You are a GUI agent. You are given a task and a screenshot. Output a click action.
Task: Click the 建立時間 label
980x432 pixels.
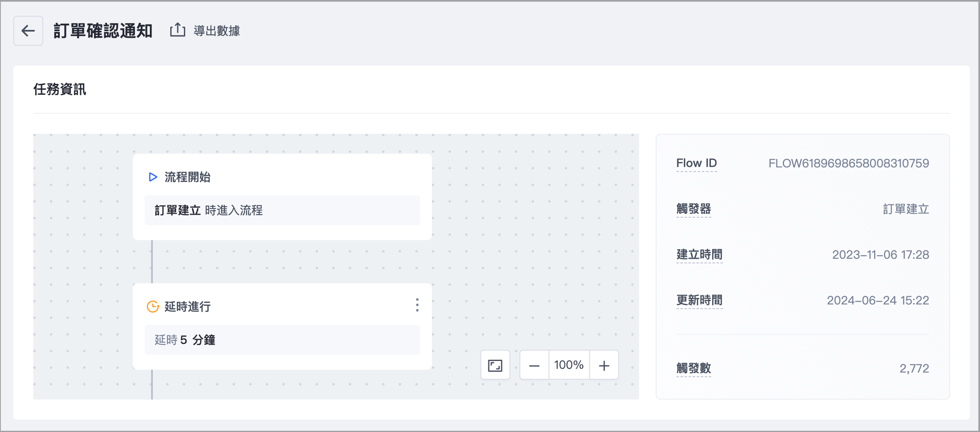pyautogui.click(x=700, y=255)
